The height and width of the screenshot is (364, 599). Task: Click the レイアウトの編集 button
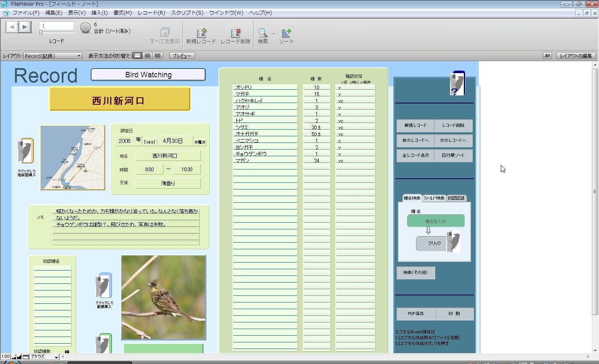coord(576,56)
